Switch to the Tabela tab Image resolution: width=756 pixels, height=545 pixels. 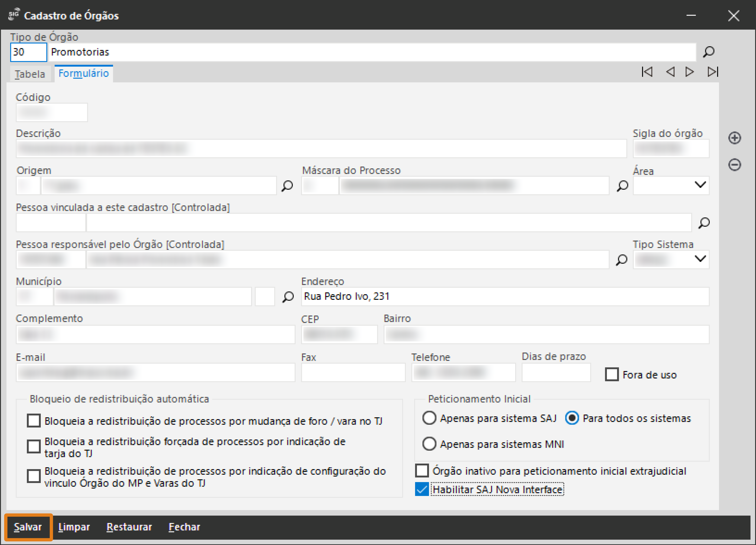[30, 74]
